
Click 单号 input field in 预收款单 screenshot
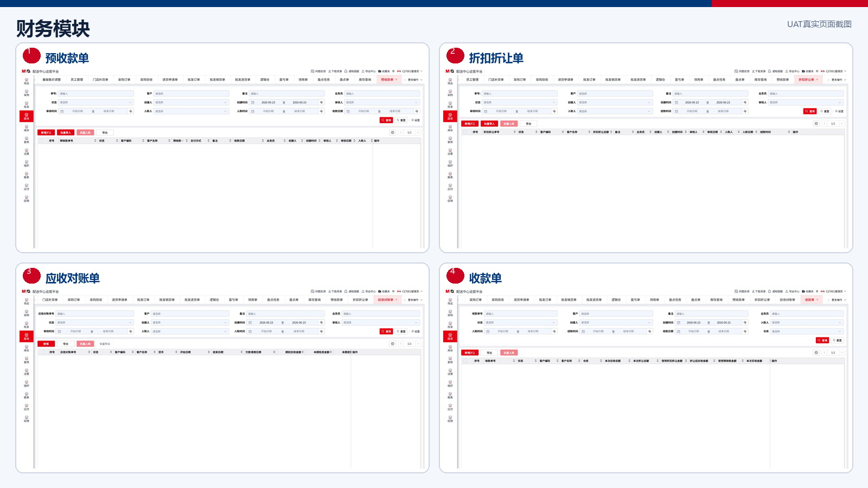coord(95,94)
